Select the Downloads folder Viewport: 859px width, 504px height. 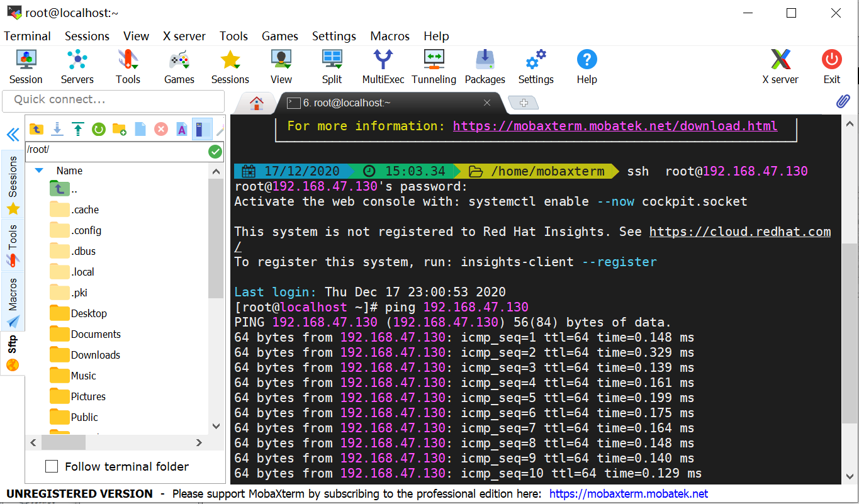[x=85, y=355]
